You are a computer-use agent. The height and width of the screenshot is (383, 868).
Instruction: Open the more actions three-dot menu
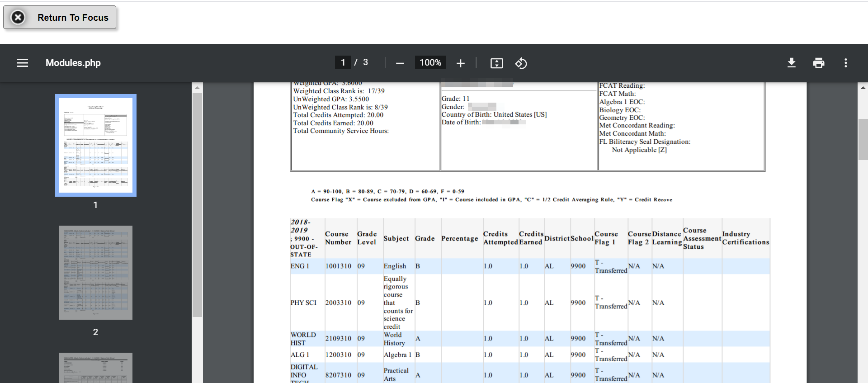tap(845, 63)
